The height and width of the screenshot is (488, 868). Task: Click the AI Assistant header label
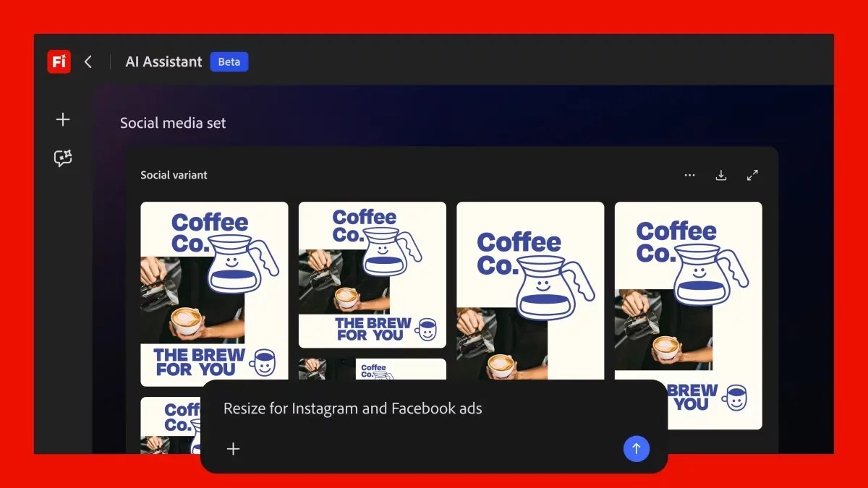(x=163, y=61)
